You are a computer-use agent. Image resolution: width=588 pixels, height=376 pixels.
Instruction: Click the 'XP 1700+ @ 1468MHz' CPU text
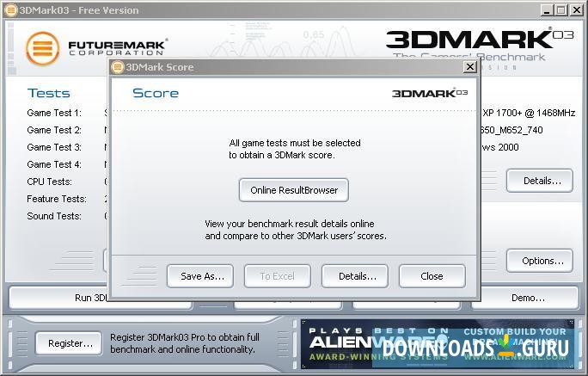coord(529,113)
